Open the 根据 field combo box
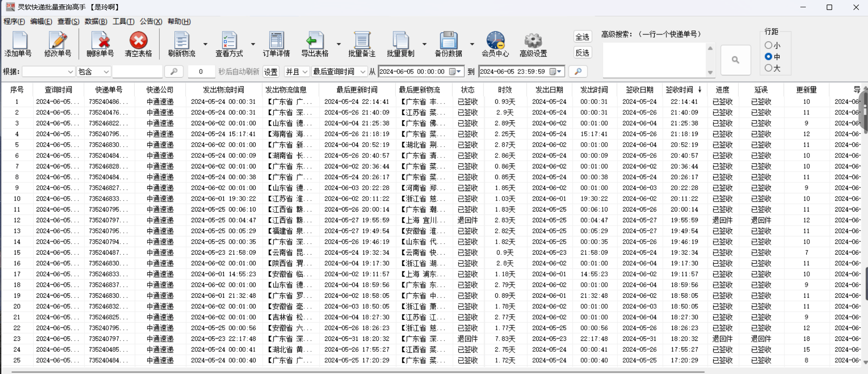This screenshot has height=374, width=868. 49,72
